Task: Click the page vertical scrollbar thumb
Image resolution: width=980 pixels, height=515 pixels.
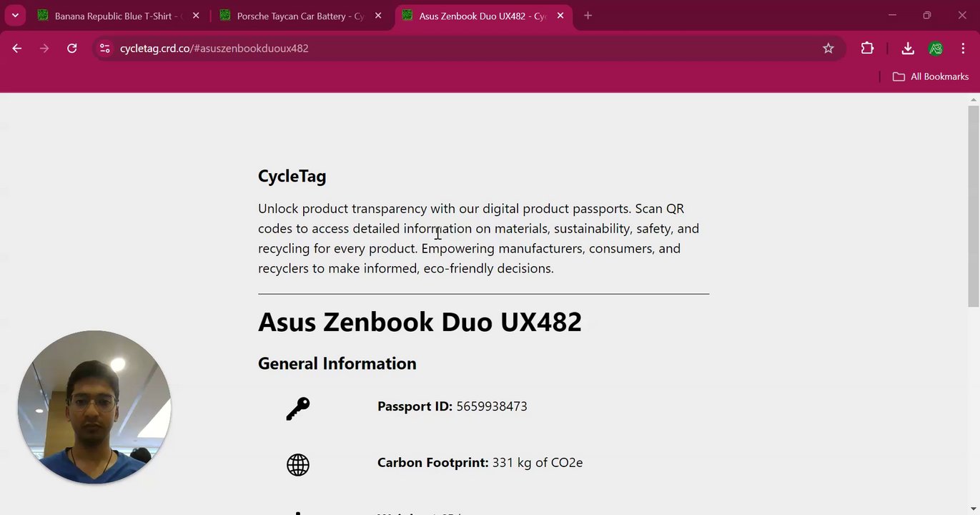Action: point(973,206)
